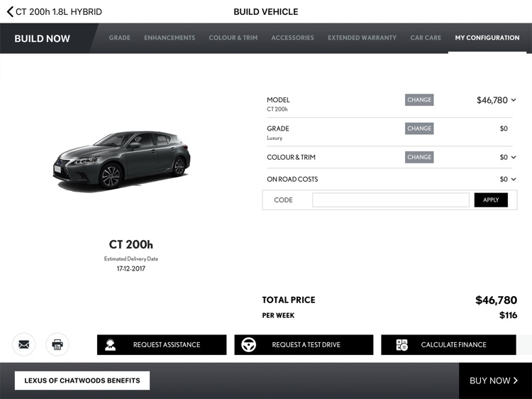Click the per week amount $116
This screenshot has height=399, width=532.
coord(508,315)
